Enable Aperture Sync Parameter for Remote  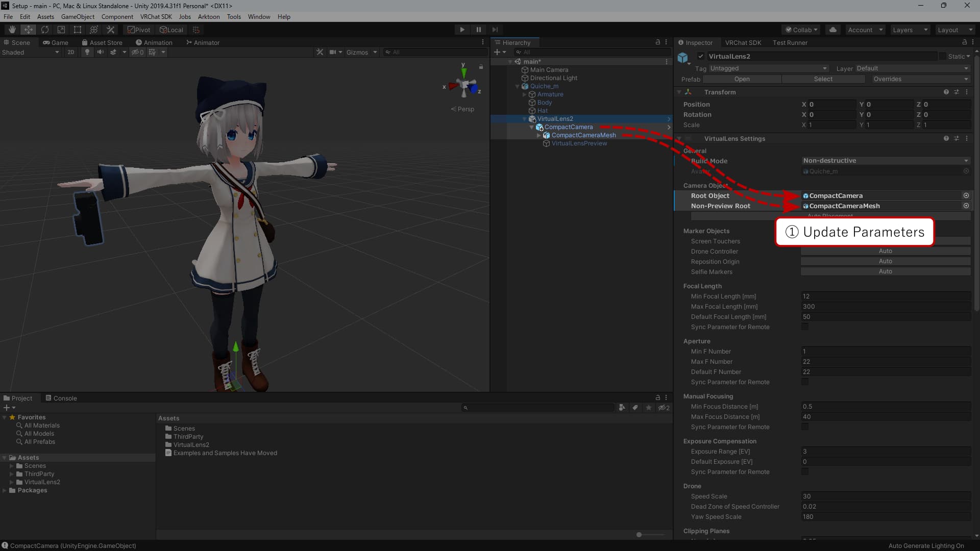coord(805,382)
